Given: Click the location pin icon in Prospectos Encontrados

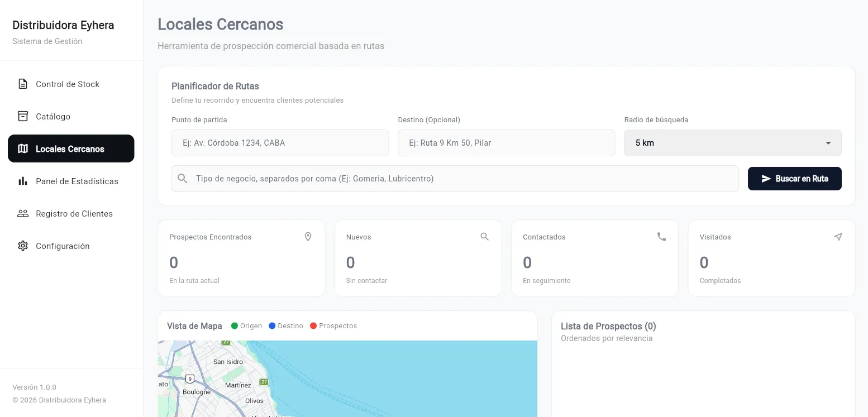Looking at the screenshot, I should point(308,237).
